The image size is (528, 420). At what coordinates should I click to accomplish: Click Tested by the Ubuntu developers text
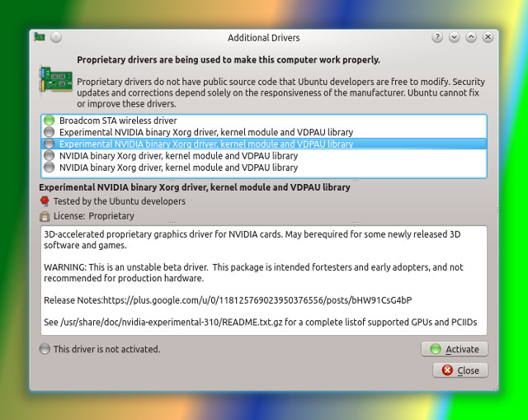pyautogui.click(x=120, y=201)
